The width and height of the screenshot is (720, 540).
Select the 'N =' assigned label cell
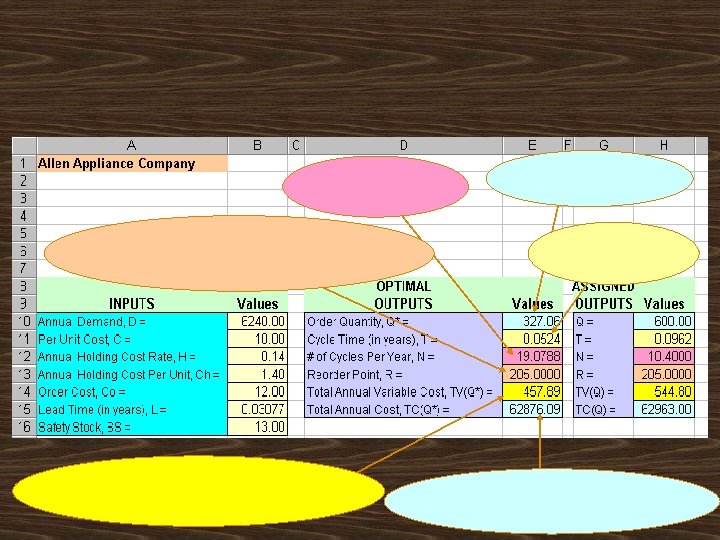[x=603, y=356]
